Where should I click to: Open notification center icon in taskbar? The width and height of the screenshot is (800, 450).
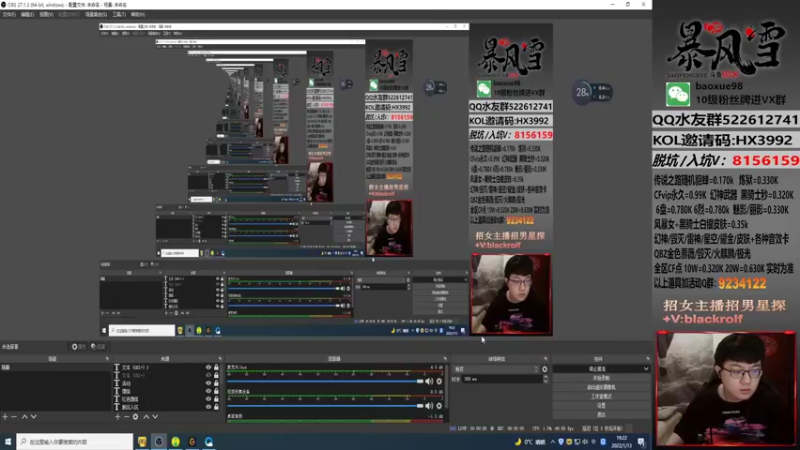(x=641, y=442)
